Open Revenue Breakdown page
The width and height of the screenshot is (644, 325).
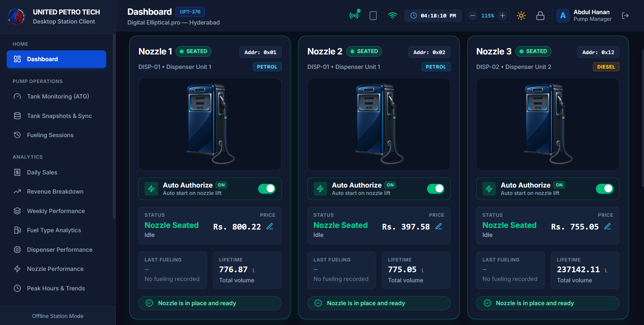[56, 192]
